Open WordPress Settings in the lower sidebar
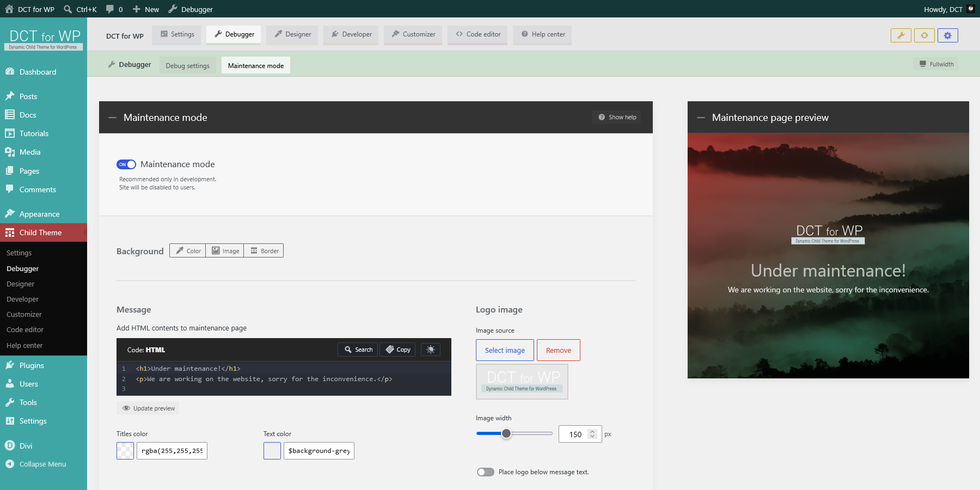Image resolution: width=980 pixels, height=490 pixels. [x=44, y=421]
